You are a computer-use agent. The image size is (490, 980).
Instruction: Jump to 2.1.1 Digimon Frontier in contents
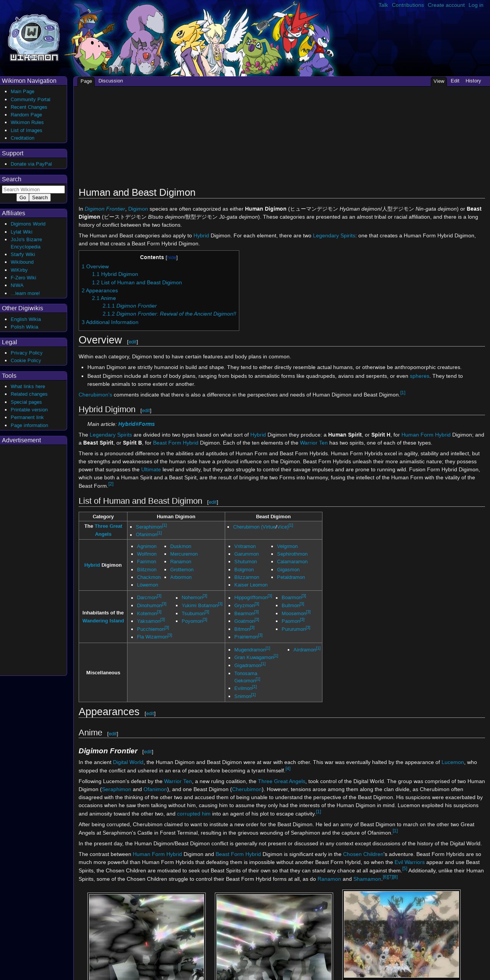pyautogui.click(x=130, y=306)
